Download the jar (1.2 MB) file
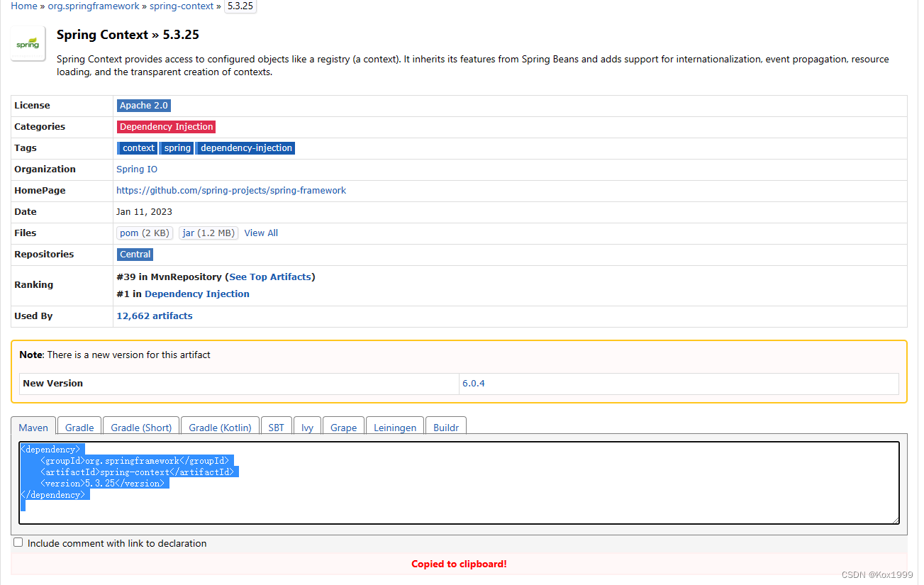This screenshot has height=585, width=924. pyautogui.click(x=208, y=233)
